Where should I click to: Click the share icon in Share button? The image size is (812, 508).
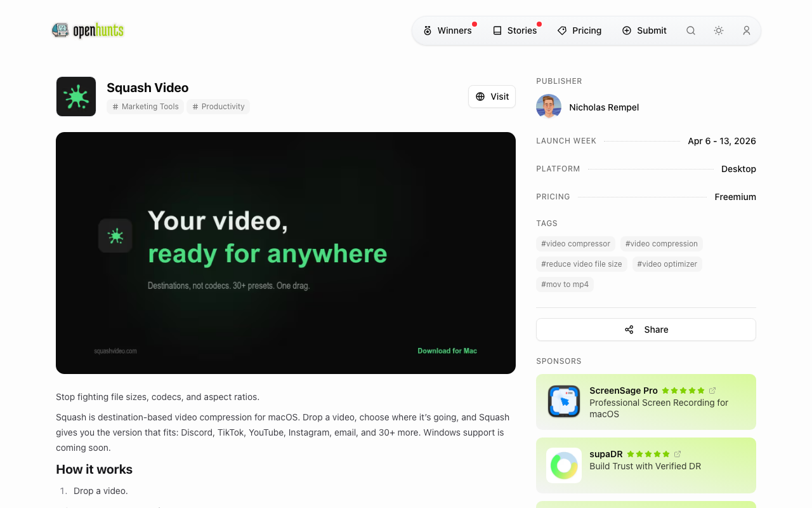629,330
